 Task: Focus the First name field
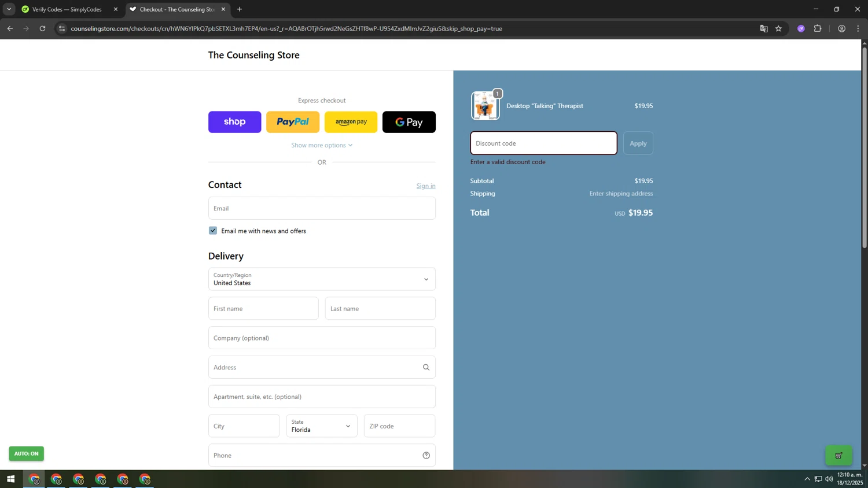[263, 309]
